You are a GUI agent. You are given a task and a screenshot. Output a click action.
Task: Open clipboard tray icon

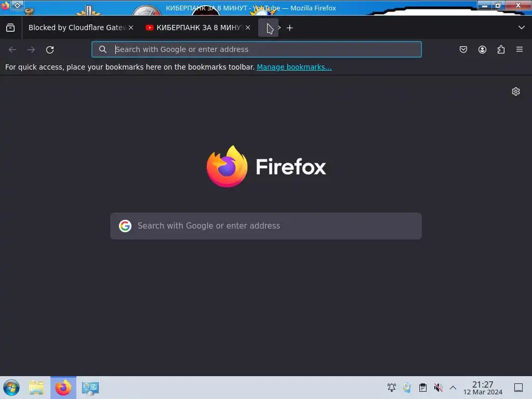423,388
